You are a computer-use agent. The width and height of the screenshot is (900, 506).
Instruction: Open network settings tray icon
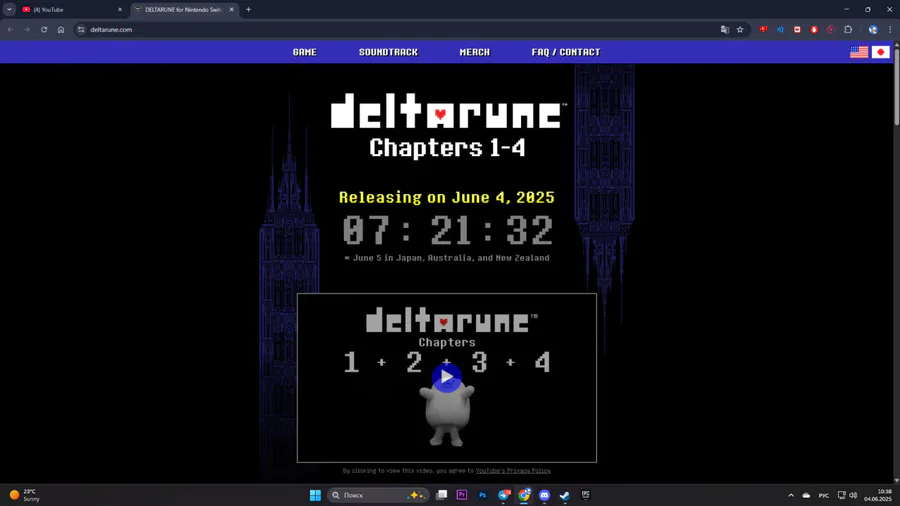coord(841,495)
